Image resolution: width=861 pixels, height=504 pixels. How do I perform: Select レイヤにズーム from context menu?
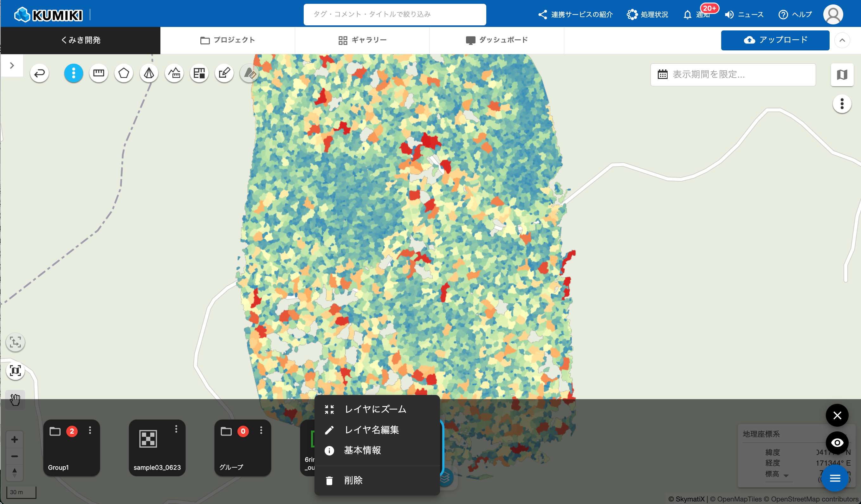point(375,409)
